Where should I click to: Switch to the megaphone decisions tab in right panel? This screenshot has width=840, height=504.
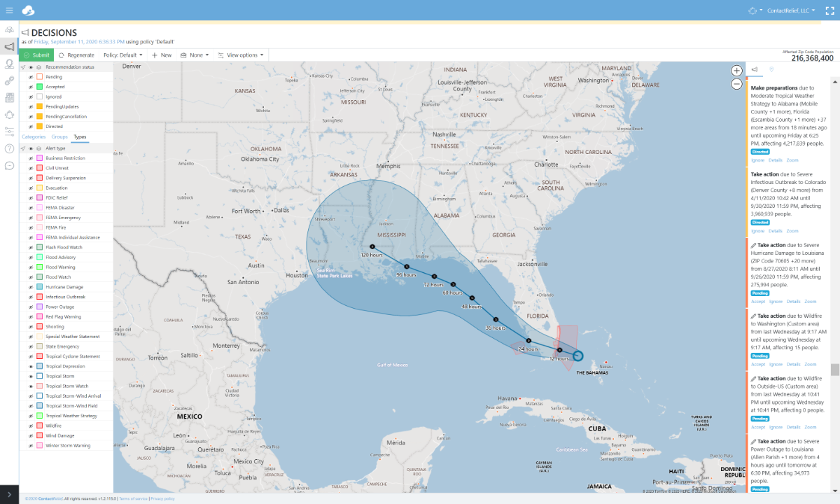tap(755, 69)
